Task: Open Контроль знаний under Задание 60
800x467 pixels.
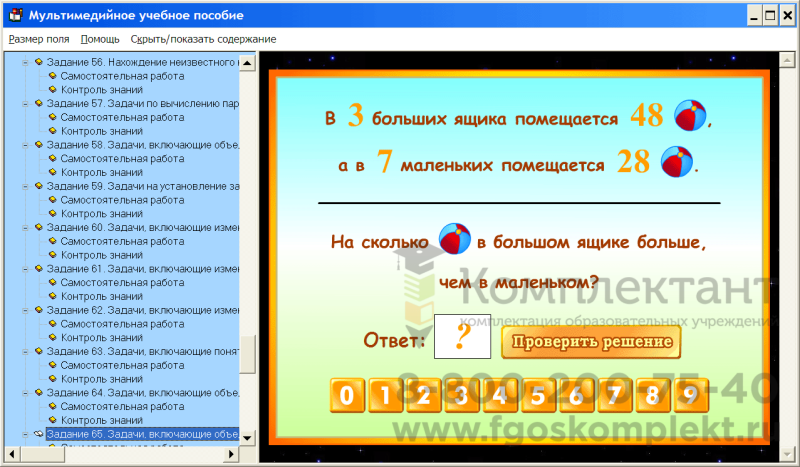Action: coord(102,255)
